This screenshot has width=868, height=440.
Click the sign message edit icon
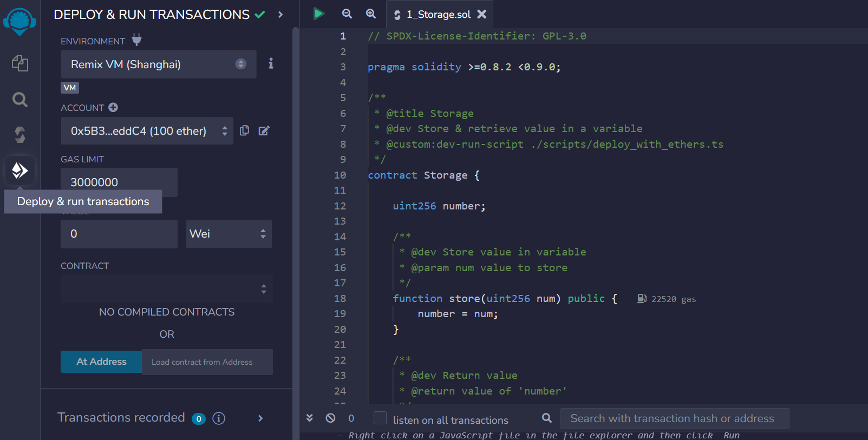coord(264,130)
